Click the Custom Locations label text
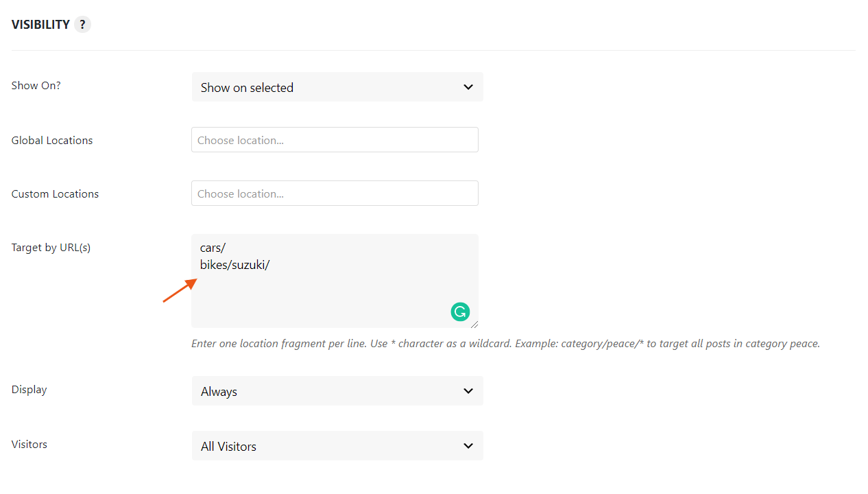Screen dimensions: 868x494 (55, 193)
